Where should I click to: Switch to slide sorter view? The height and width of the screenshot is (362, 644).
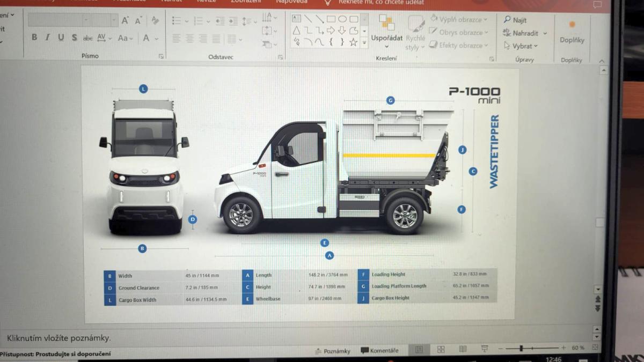click(x=441, y=349)
